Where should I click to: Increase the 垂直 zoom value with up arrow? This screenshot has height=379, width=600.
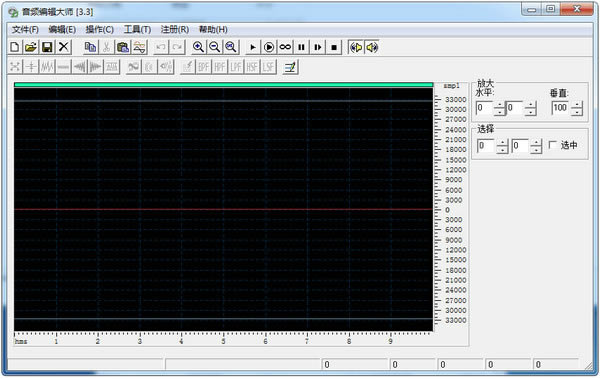click(x=577, y=105)
